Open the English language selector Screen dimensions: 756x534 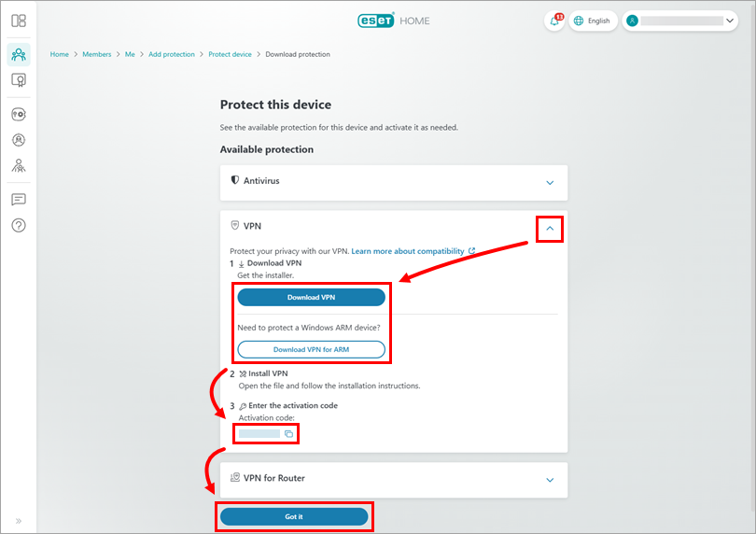pyautogui.click(x=594, y=21)
